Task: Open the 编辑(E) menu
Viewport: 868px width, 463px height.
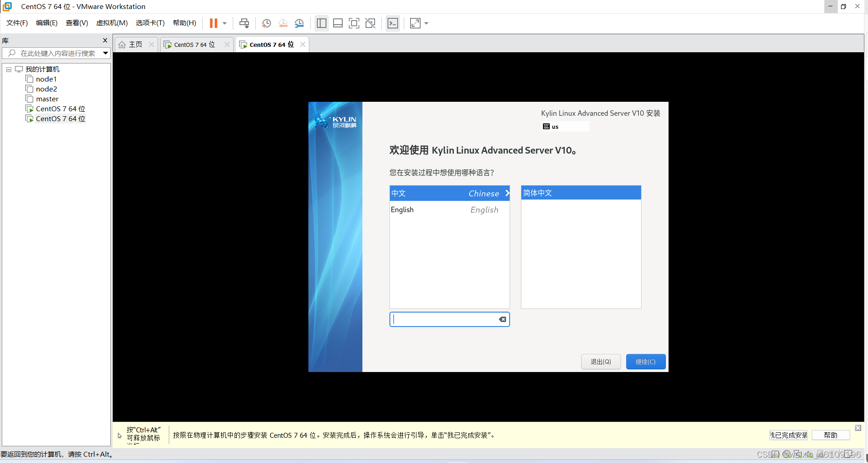Action: [47, 23]
